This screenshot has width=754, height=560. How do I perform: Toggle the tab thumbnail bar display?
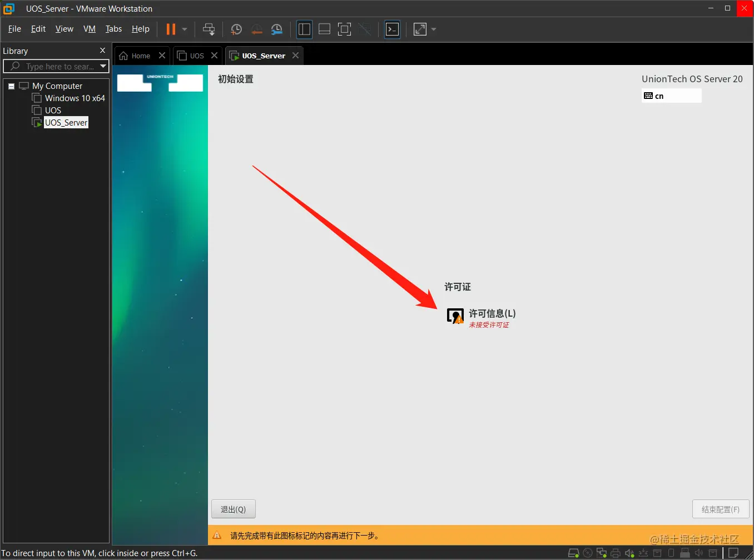pos(324,29)
